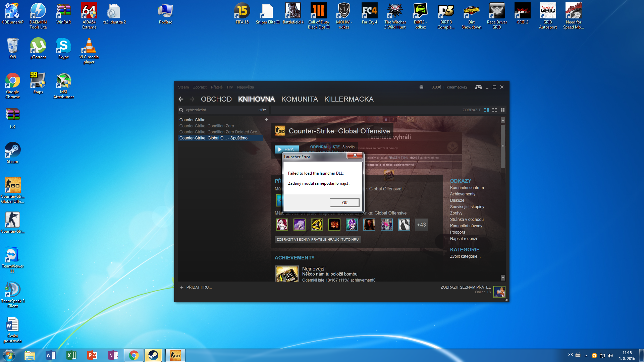The width and height of the screenshot is (644, 362).
Task: Open the TeamSpeak 3 Client desktop icon
Action: coord(13,295)
